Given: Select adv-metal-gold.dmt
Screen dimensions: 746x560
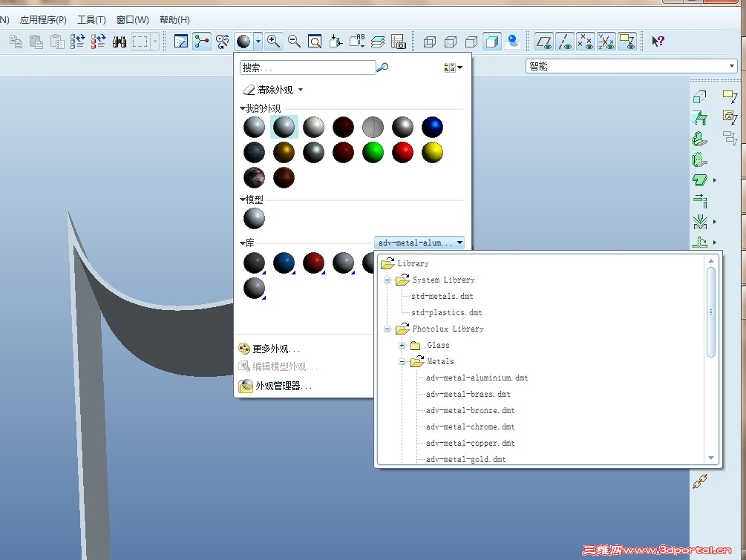Looking at the screenshot, I should 465,459.
